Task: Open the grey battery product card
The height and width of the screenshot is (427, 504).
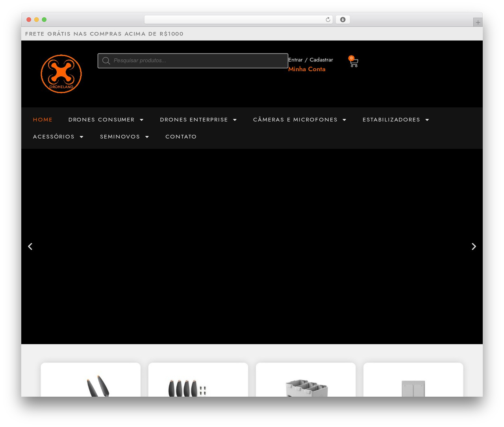Action: click(413, 380)
